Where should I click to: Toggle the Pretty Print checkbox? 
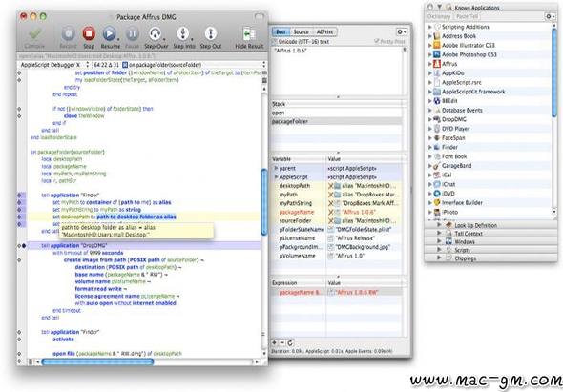tap(377, 41)
